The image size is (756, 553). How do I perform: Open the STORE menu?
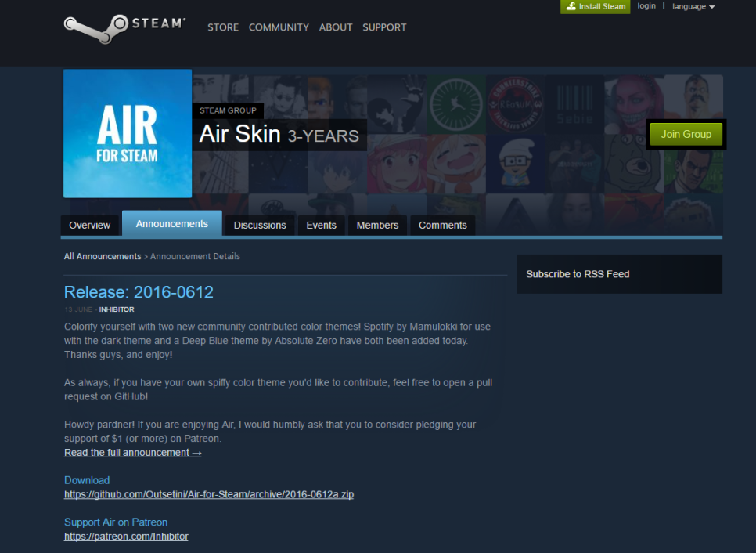point(223,27)
